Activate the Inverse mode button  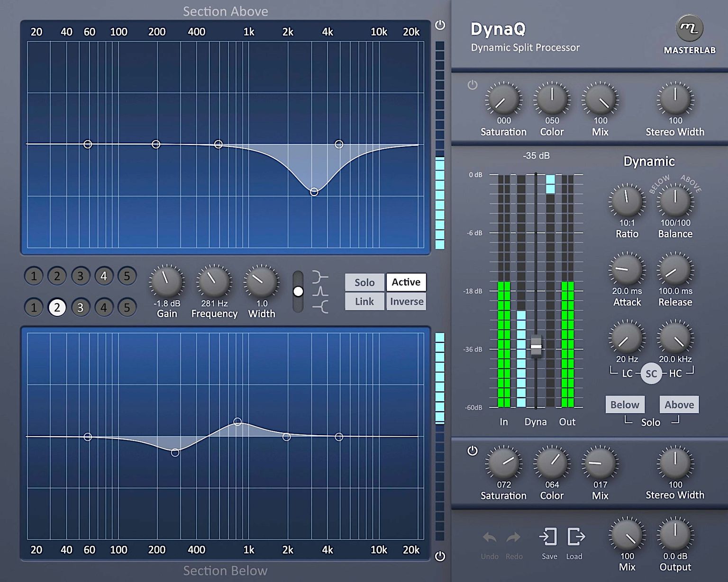(406, 301)
